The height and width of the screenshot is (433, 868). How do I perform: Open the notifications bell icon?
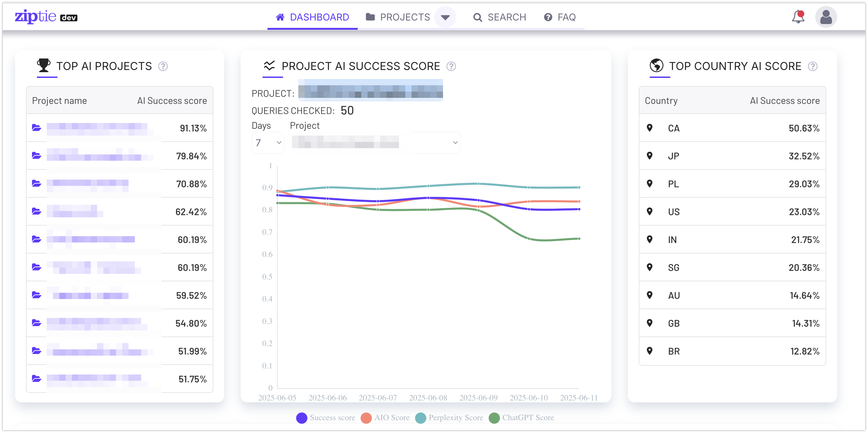point(797,17)
